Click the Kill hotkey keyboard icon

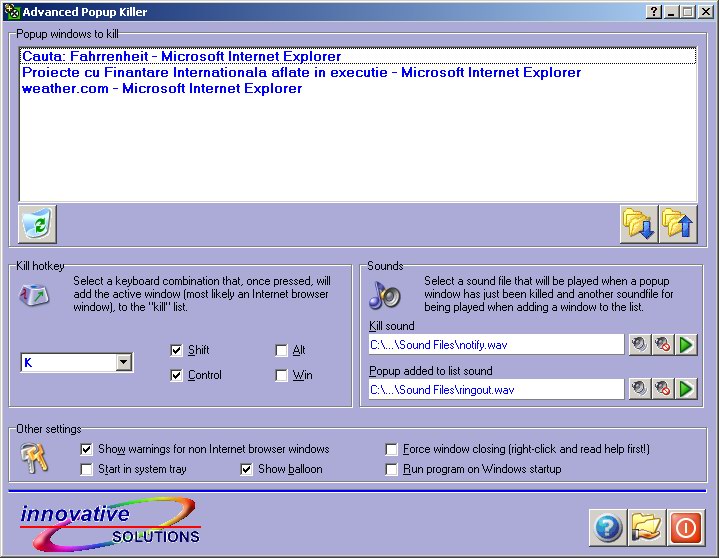tap(34, 295)
